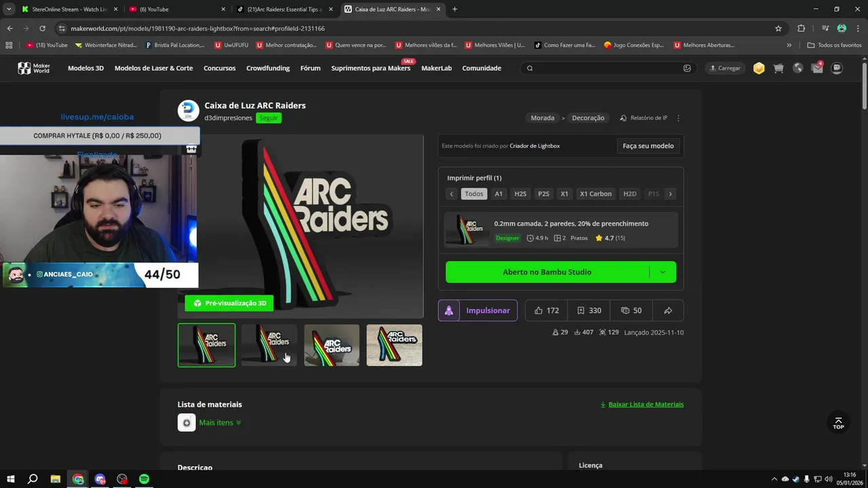This screenshot has height=488, width=868.
Task: Click the Relatório de IP link
Action: [x=644, y=118]
